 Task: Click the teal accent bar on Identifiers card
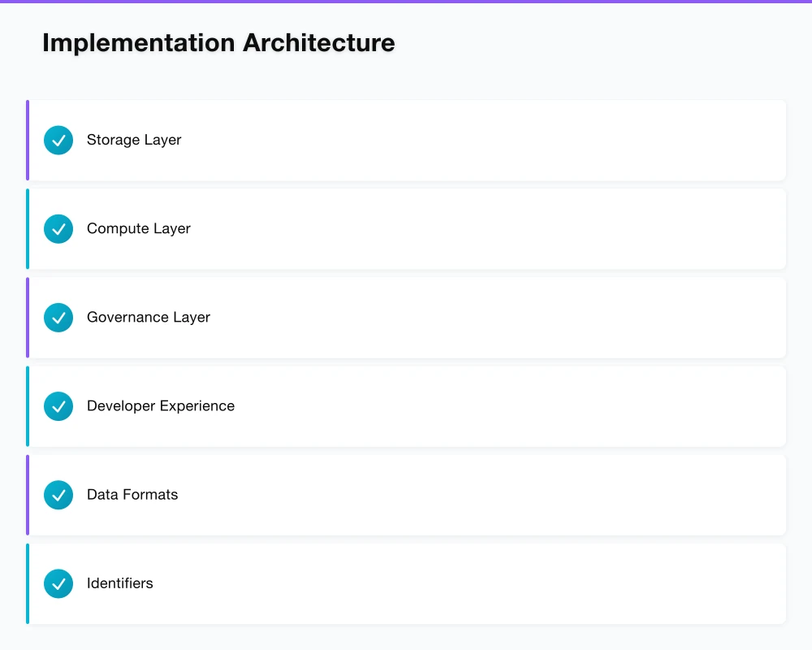pos(28,583)
